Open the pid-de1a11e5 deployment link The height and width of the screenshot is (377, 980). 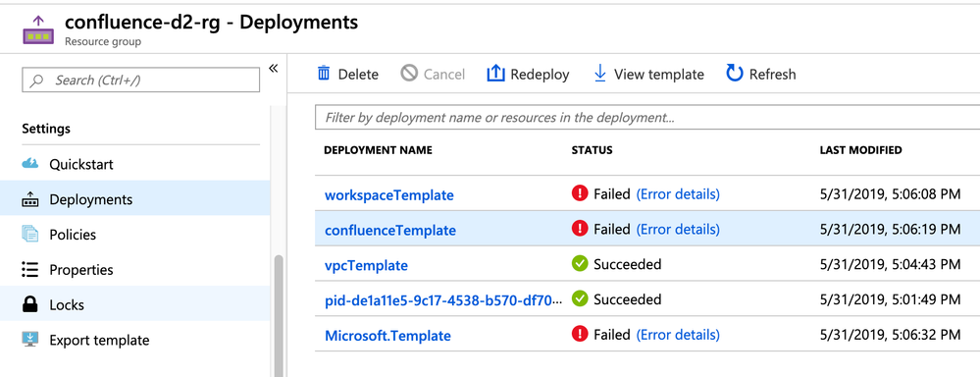coord(443,300)
